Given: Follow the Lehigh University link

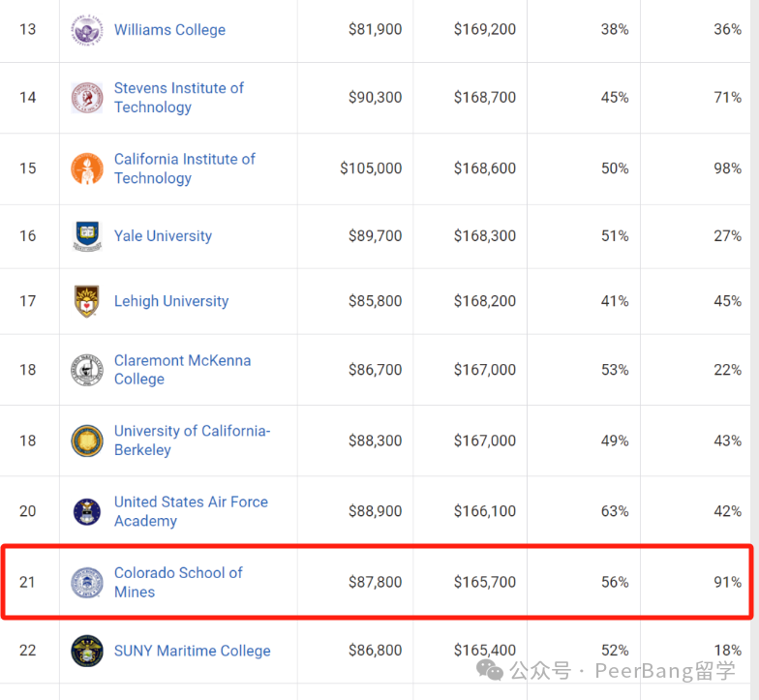Looking at the screenshot, I should coord(171,301).
